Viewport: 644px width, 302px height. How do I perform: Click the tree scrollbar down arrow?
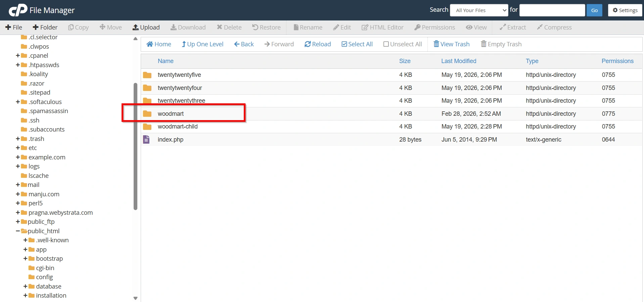pos(135,298)
